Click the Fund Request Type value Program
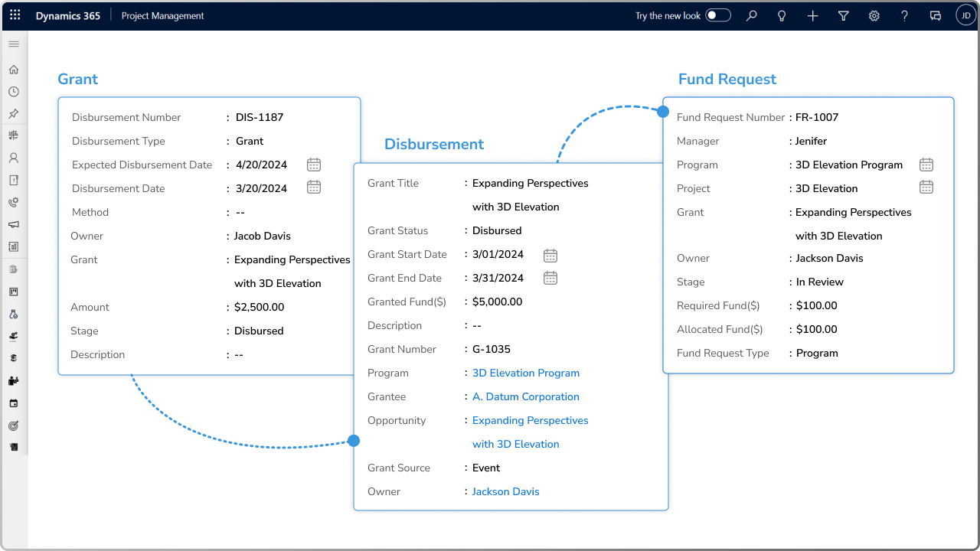This screenshot has height=551, width=980. (x=817, y=353)
